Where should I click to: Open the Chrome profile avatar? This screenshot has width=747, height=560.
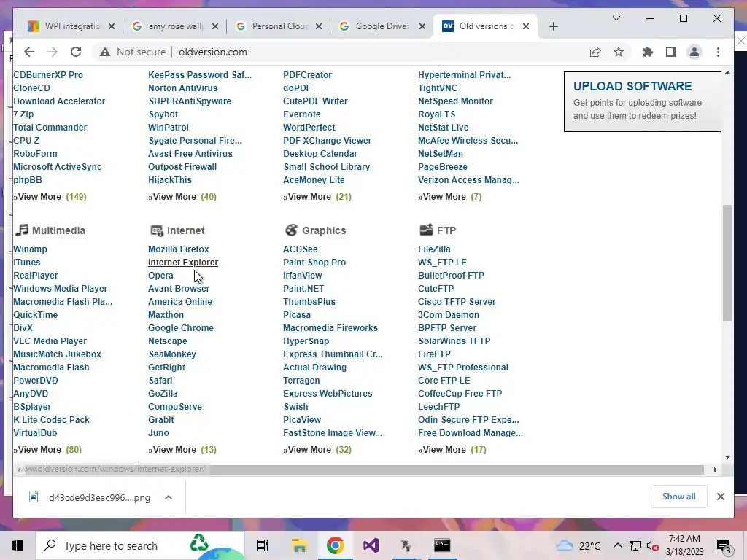[694, 52]
